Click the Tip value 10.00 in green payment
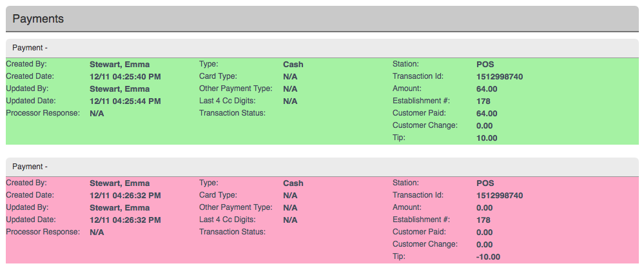 [487, 138]
